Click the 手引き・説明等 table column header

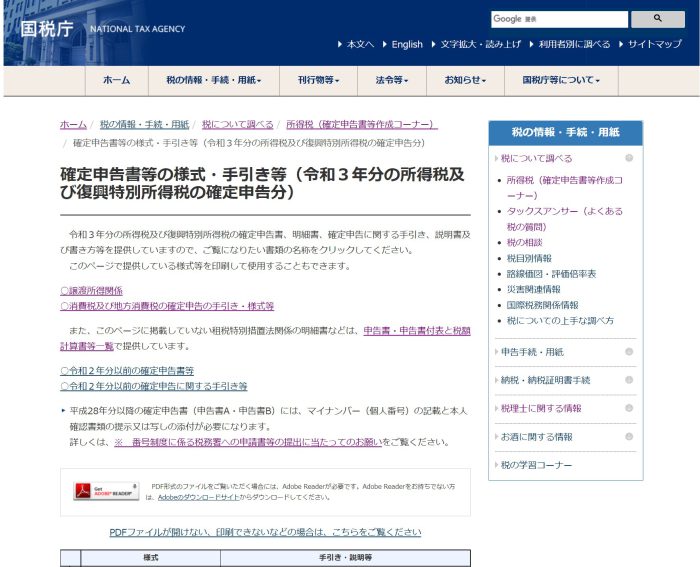pyautogui.click(x=346, y=558)
